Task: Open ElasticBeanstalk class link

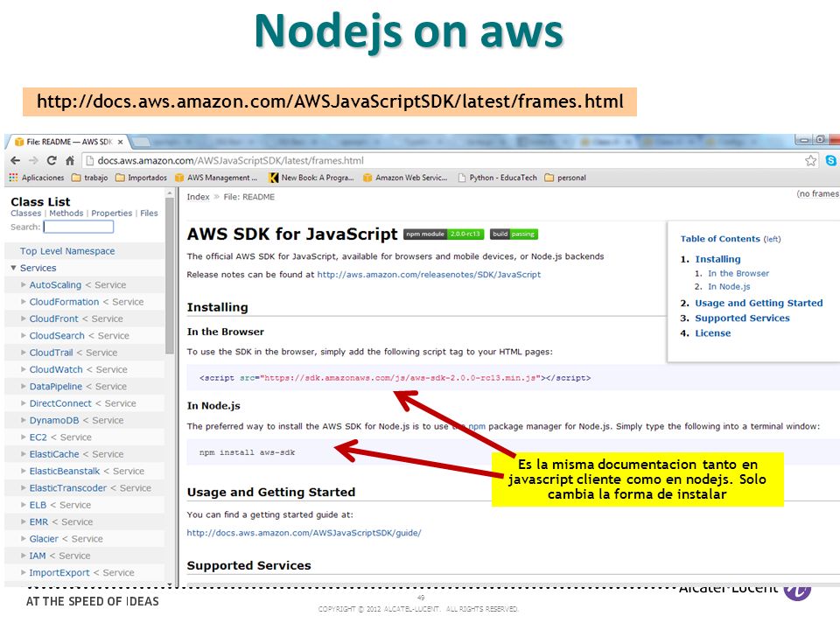Action: click(64, 471)
